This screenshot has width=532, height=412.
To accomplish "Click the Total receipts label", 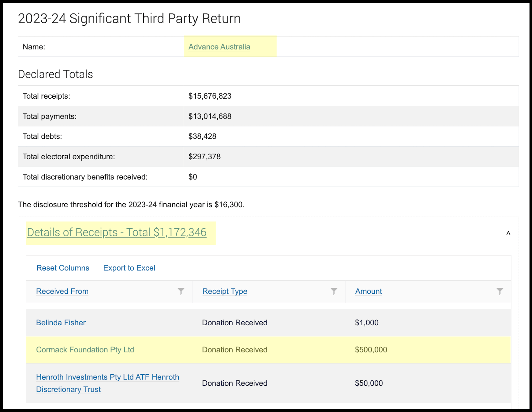I will (47, 96).
